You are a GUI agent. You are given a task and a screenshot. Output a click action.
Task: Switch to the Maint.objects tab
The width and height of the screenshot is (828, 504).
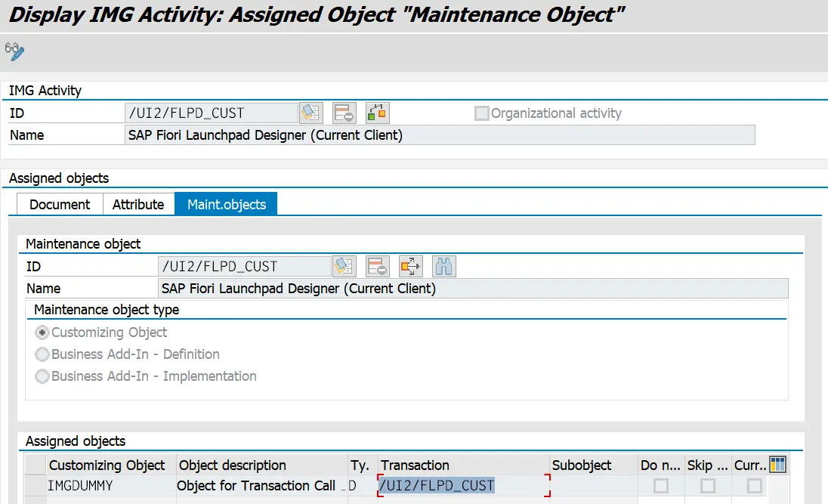point(226,204)
